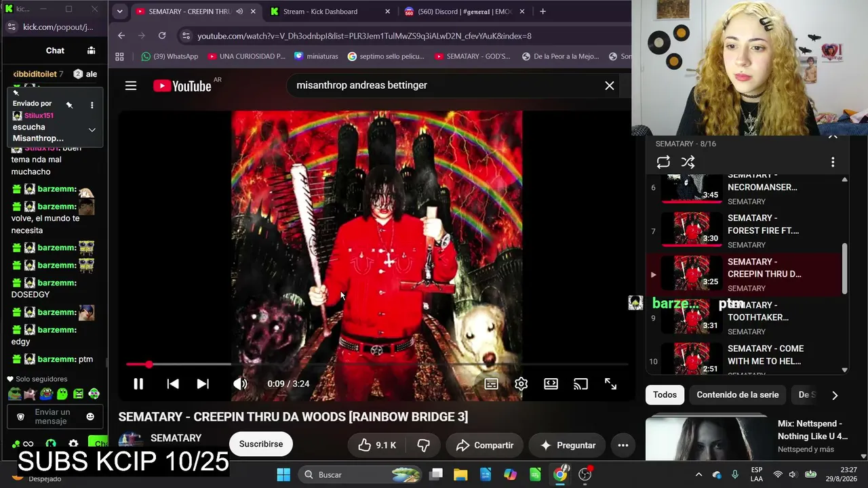Viewport: 868px width, 488px height.
Task: Open site information beside the YouTube URL
Action: tap(186, 36)
